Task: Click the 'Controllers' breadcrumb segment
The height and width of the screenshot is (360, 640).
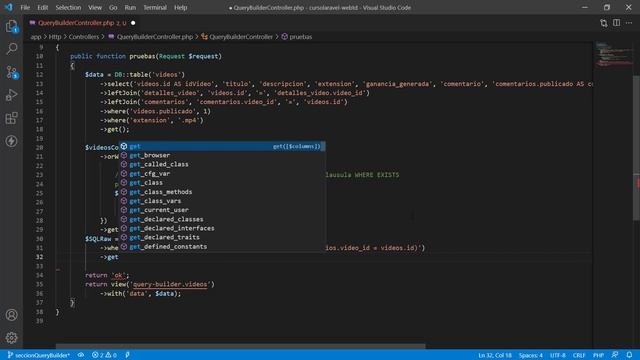Action: (x=84, y=37)
